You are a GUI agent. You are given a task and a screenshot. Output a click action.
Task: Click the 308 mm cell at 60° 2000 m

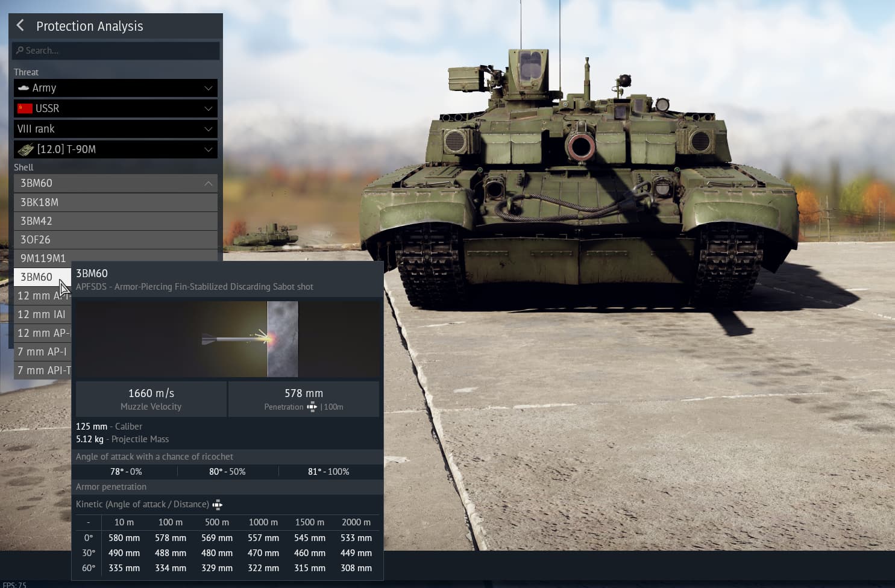tap(356, 568)
